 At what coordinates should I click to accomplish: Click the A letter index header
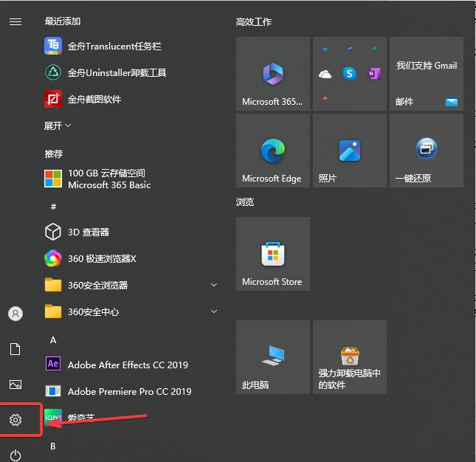(x=53, y=340)
